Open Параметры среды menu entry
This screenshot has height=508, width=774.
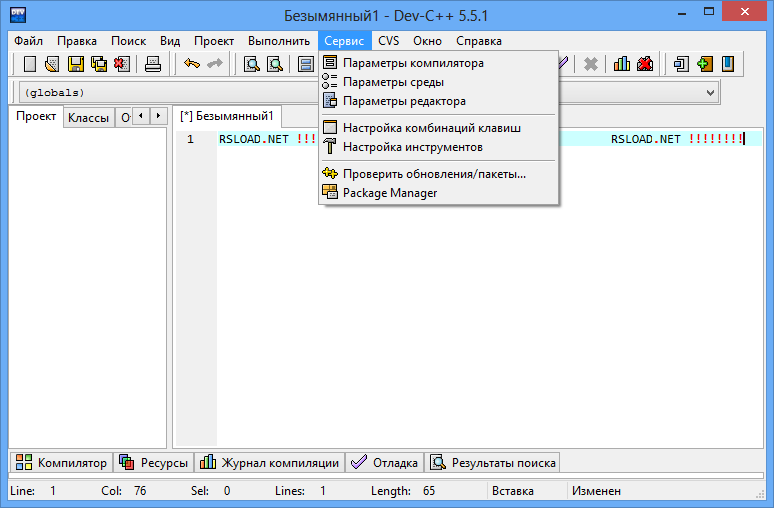439,82
